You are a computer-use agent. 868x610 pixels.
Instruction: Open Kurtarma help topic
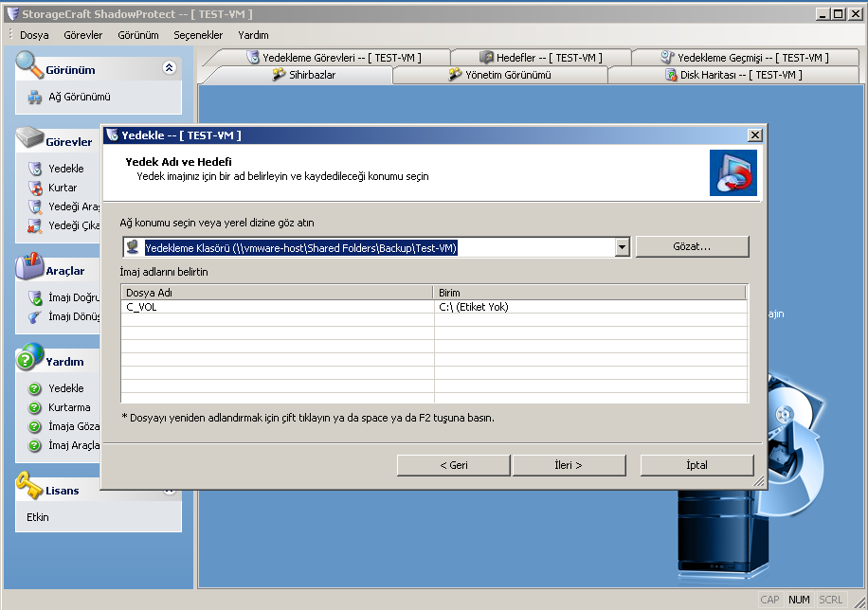coord(69,407)
